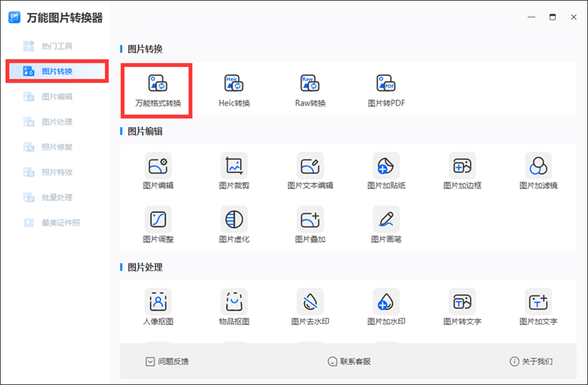Image resolution: width=588 pixels, height=385 pixels.
Task: Open the 图片加贴纸 sticker tool
Action: click(x=385, y=169)
